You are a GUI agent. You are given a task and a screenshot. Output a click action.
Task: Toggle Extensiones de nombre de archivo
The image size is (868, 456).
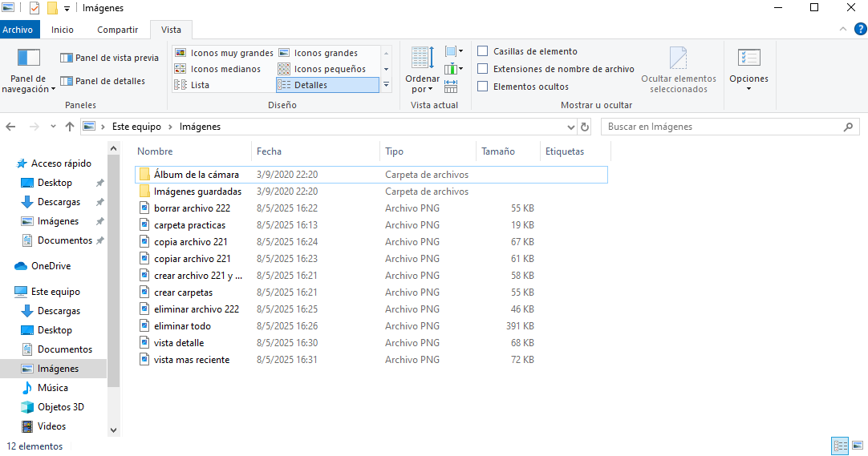click(x=483, y=69)
